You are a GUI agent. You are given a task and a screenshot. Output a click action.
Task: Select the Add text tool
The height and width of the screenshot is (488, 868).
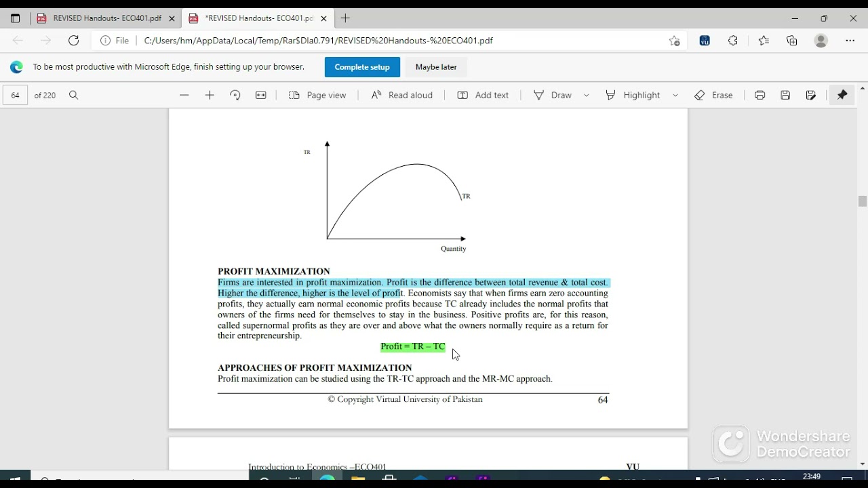click(483, 96)
